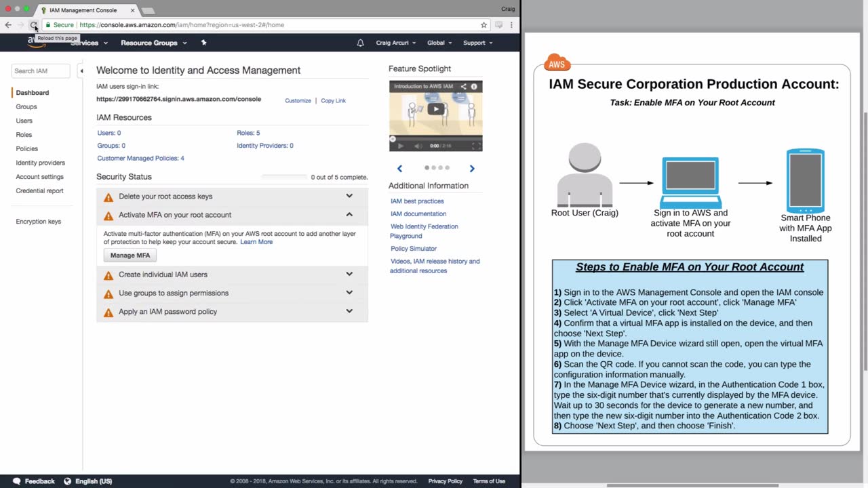Expand Apply an IAM password policy chevron

point(349,312)
